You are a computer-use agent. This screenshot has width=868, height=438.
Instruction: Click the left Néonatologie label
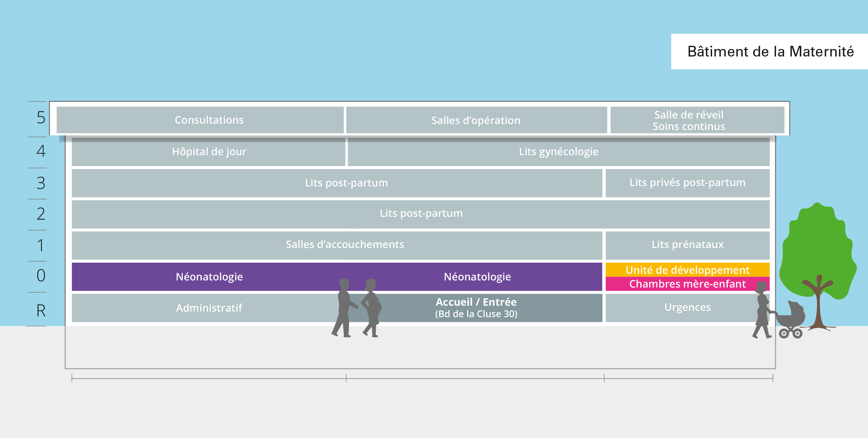[209, 277]
